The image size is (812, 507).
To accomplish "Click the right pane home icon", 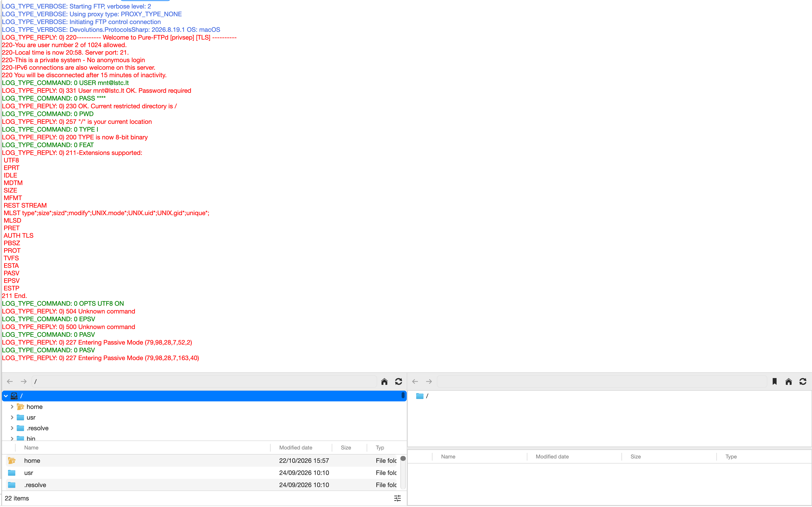I will pos(788,382).
